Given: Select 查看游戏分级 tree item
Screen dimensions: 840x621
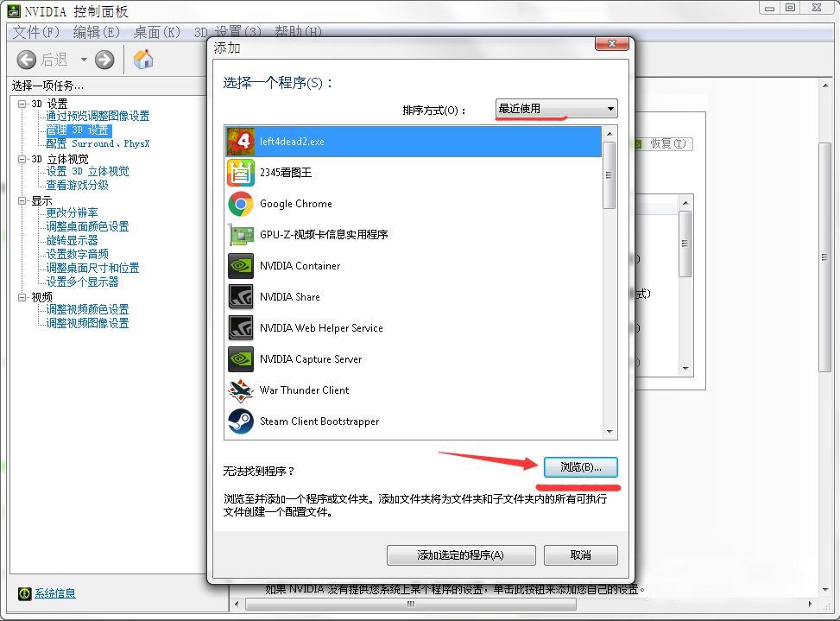Looking at the screenshot, I should tap(77, 186).
